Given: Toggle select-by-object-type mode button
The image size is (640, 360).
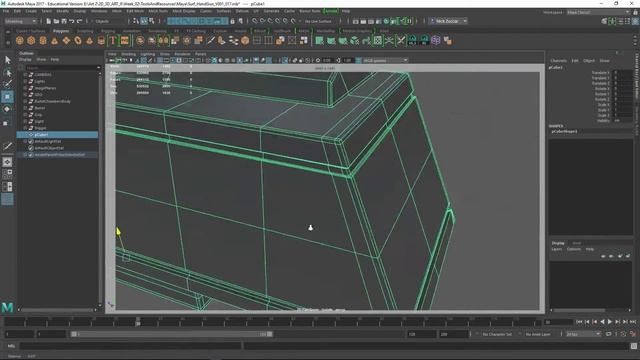Looking at the screenshot, I should [x=144, y=21].
